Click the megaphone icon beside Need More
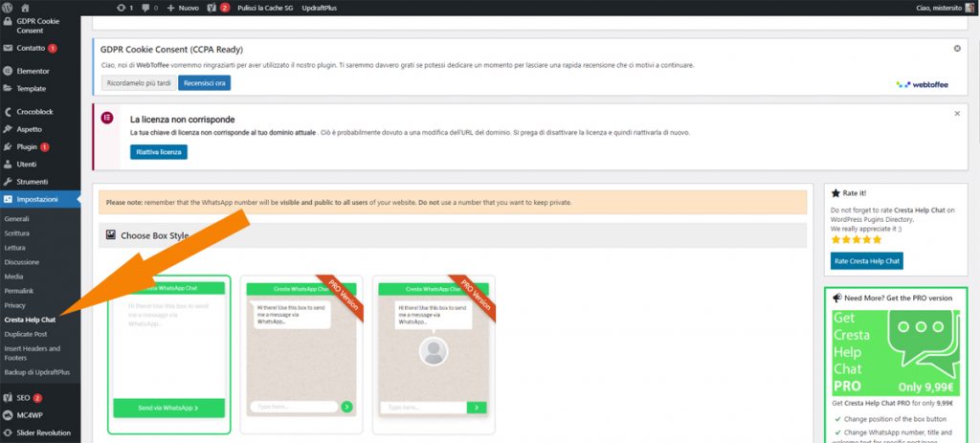980x443 pixels. pyautogui.click(x=836, y=298)
